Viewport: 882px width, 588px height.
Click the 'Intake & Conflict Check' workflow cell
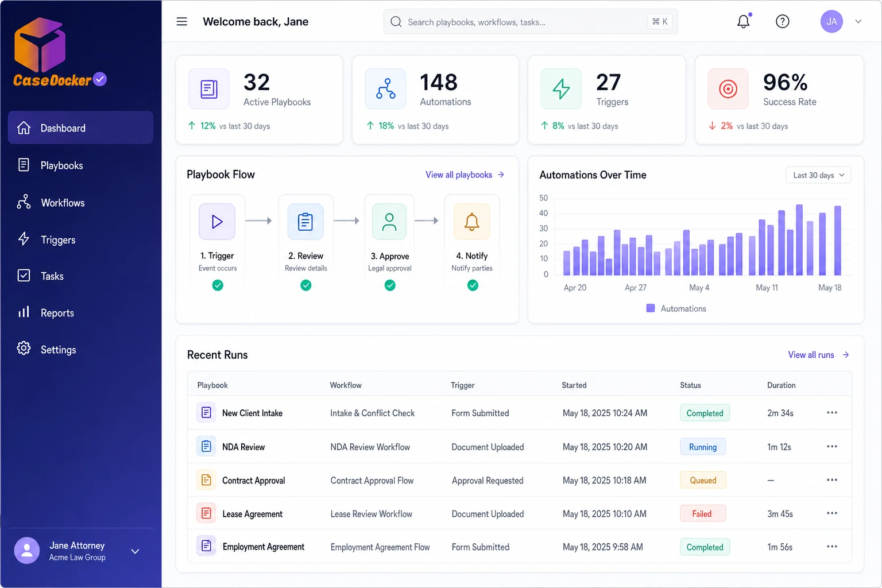372,413
